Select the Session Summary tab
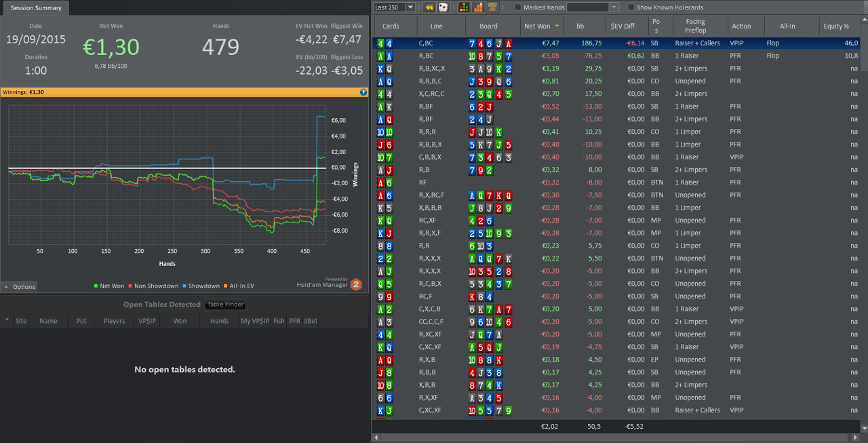This screenshot has height=443, width=868. 36,8
